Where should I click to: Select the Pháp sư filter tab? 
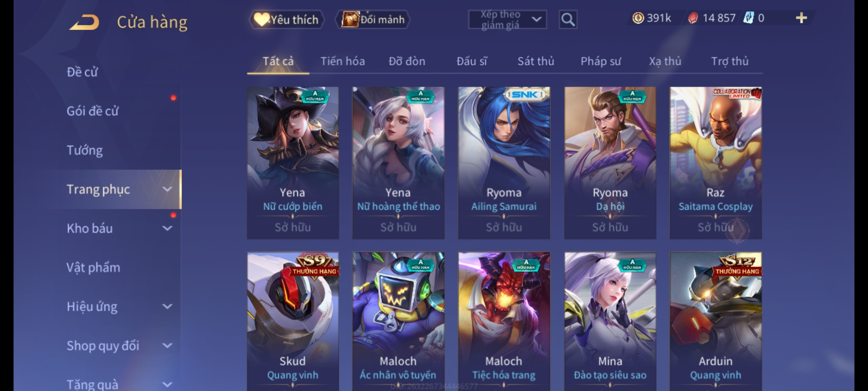pyautogui.click(x=600, y=61)
